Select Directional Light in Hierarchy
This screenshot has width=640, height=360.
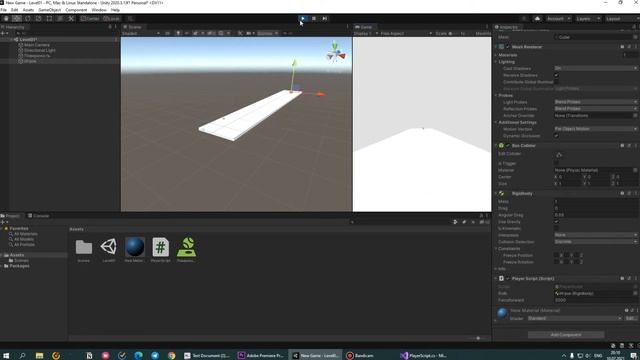click(x=40, y=50)
